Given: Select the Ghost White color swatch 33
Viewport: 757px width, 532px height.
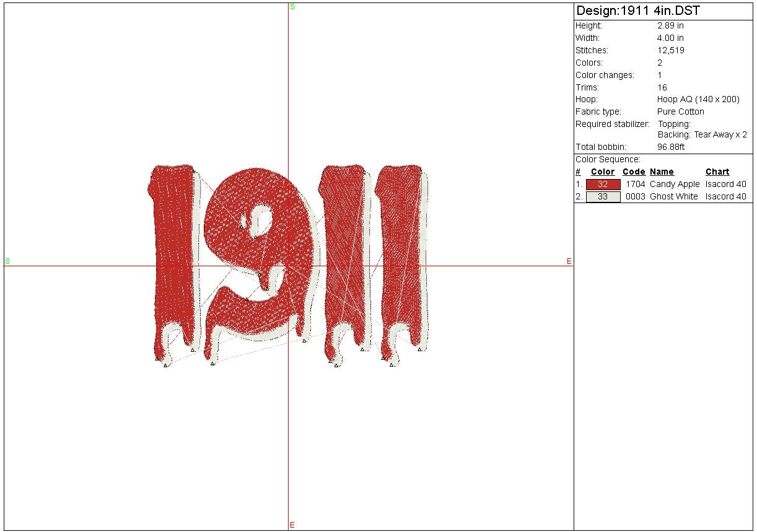Looking at the screenshot, I should (603, 196).
